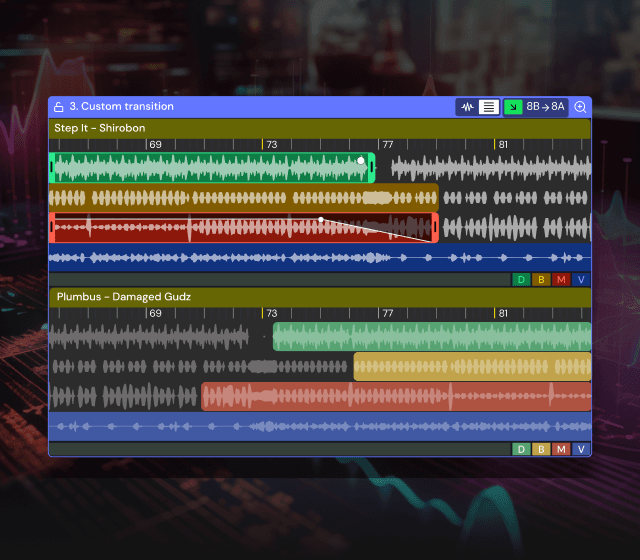Toggle drums stem D on Plumbus track
Viewport: 640px width, 560px height.
tap(520, 449)
